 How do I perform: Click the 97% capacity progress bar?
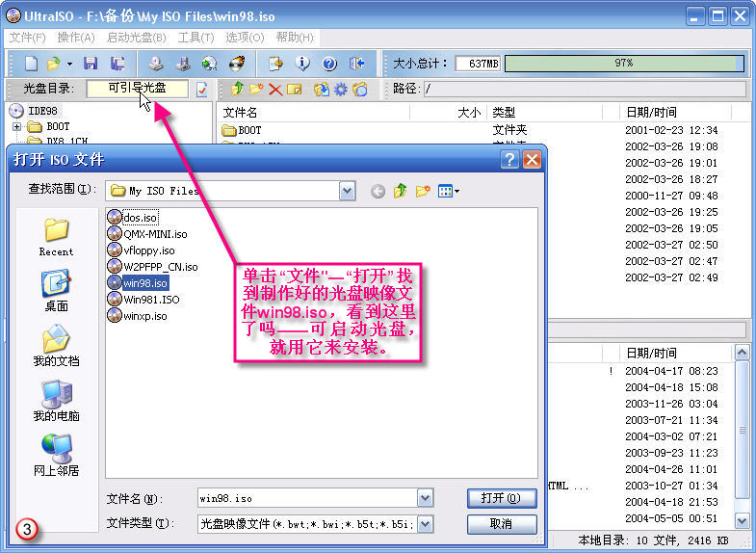624,64
